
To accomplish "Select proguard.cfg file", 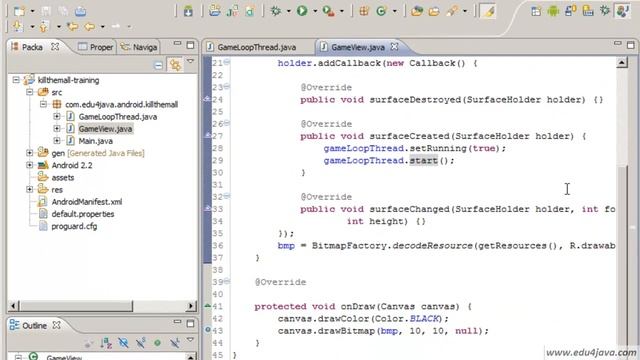I will tap(74, 226).
